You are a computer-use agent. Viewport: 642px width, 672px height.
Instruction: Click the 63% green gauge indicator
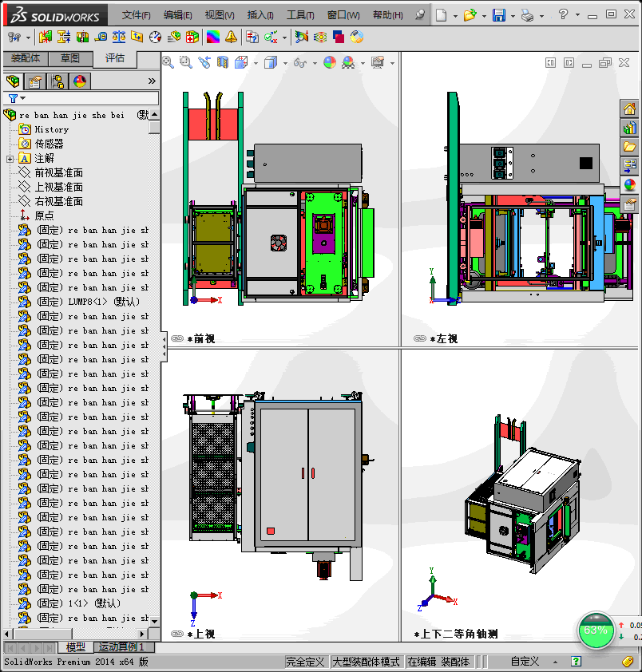point(596,630)
